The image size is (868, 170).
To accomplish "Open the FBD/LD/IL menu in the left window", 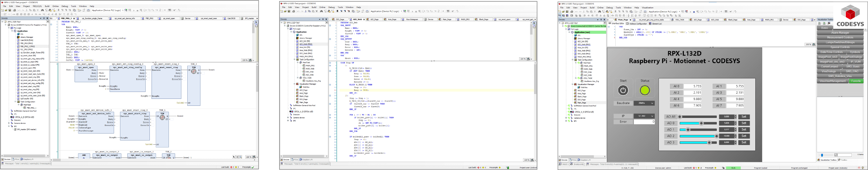I will coord(37,6).
